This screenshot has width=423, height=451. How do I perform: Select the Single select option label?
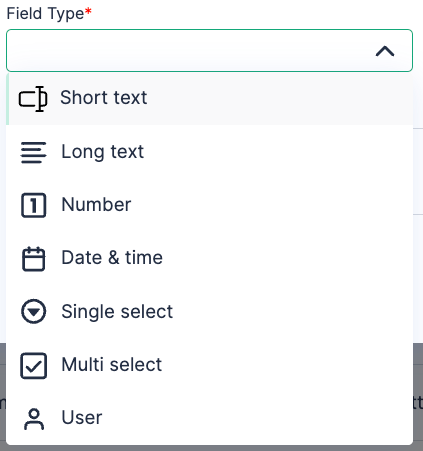coord(117,312)
